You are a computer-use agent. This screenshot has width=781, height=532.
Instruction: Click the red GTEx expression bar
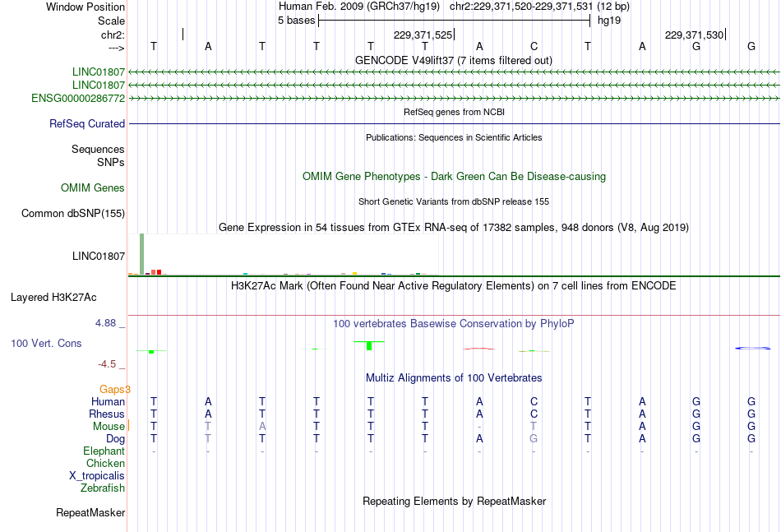click(159, 272)
